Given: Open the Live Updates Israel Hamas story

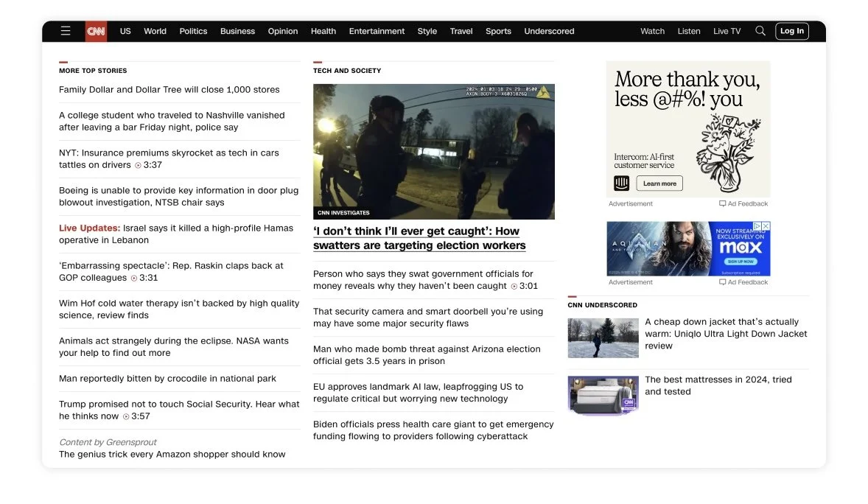Looking at the screenshot, I should click(176, 234).
